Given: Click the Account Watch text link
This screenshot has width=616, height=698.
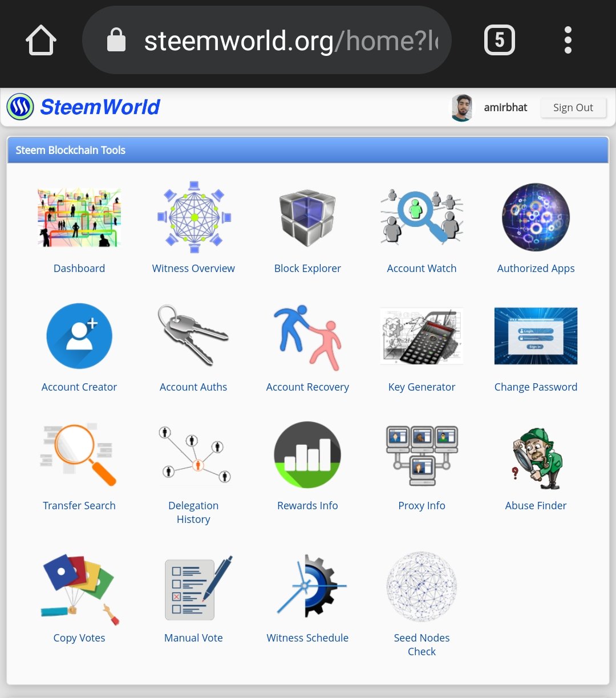Looking at the screenshot, I should [x=422, y=268].
